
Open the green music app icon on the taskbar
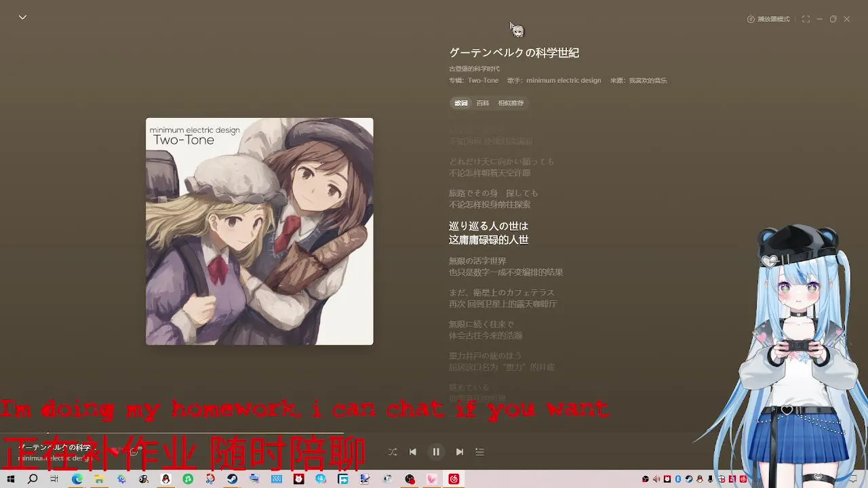(x=188, y=479)
